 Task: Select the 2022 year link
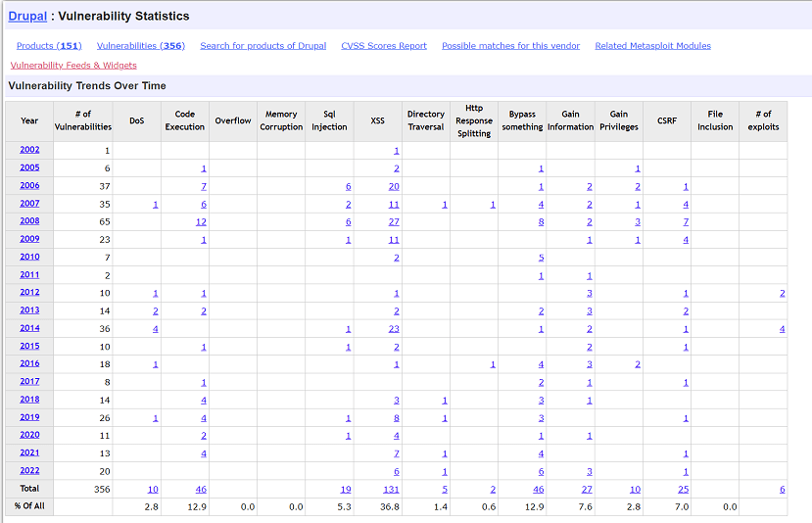(29, 471)
